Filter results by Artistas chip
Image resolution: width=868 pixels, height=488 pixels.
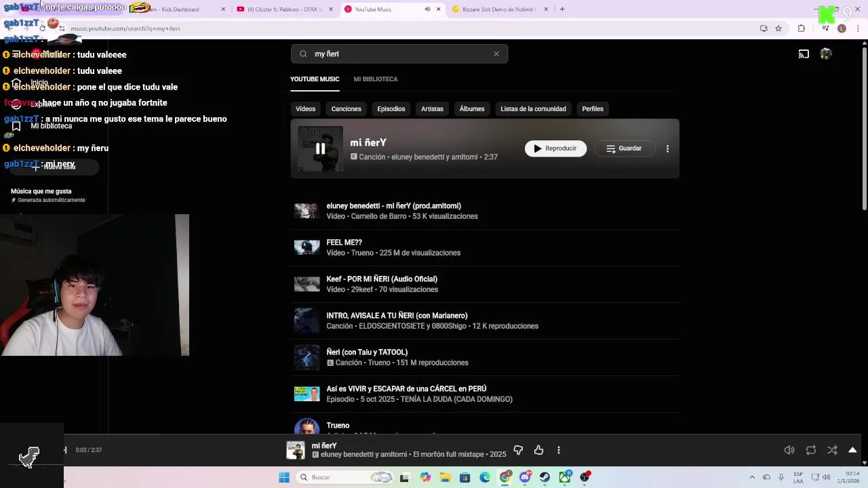pyautogui.click(x=432, y=108)
